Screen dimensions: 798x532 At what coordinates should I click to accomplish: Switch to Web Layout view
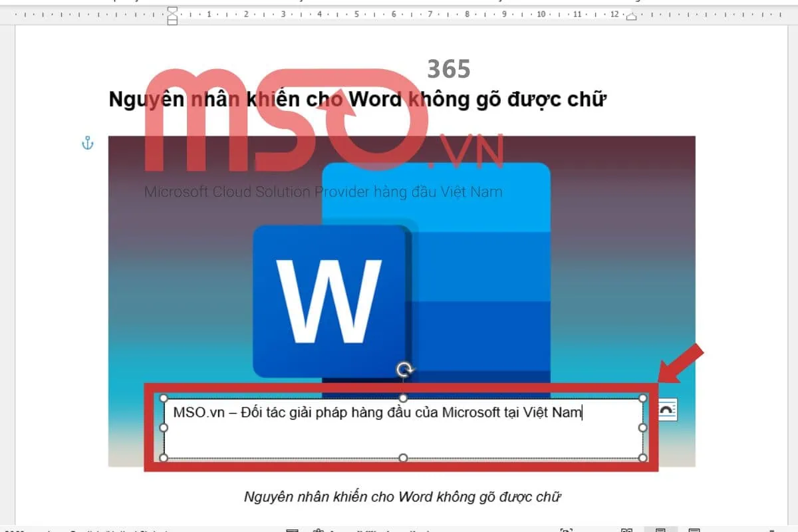click(x=694, y=530)
